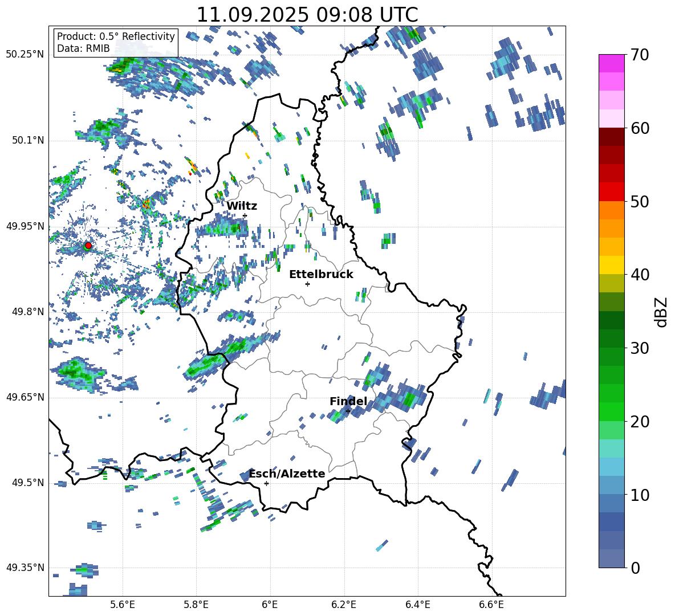This screenshot has width=675, height=616.
Task: Click the colorbar 30 tick label
Action: [640, 348]
